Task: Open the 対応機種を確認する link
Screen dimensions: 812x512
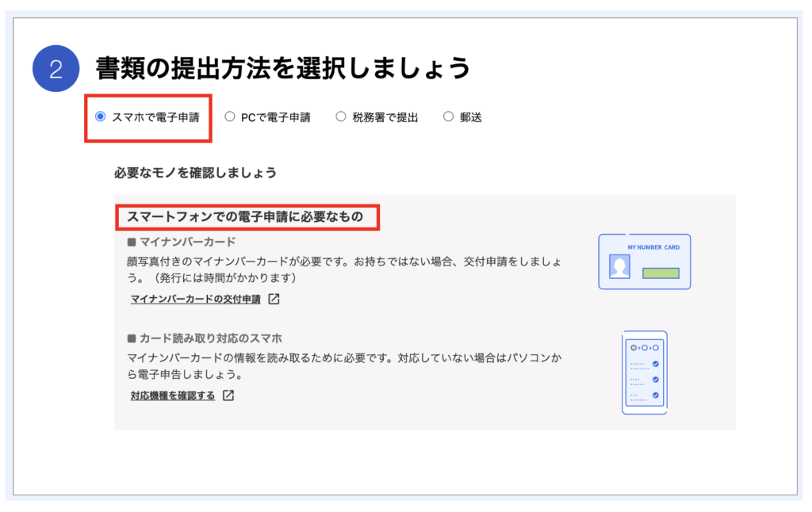Action: [173, 395]
